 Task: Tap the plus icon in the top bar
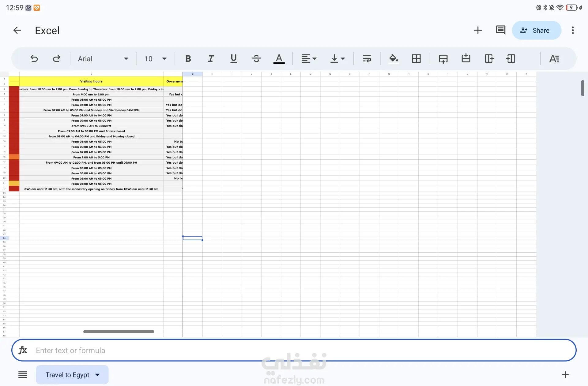point(478,30)
